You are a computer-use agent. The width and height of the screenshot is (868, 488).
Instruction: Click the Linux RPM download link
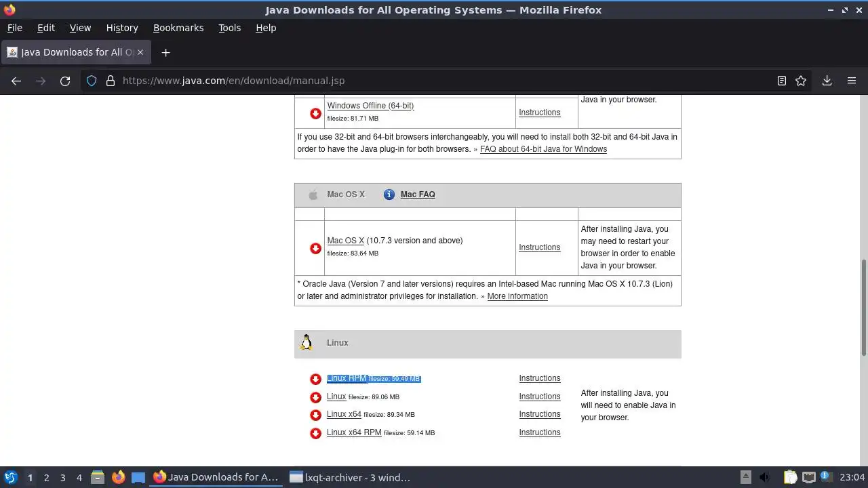click(x=347, y=378)
